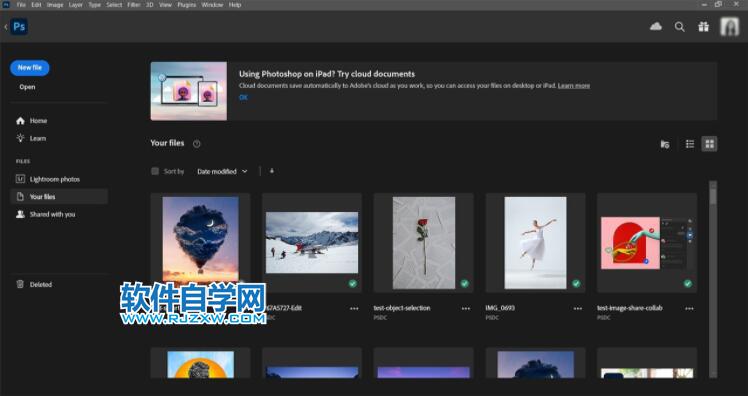Click the test-image-share-collab file name

[x=630, y=308]
